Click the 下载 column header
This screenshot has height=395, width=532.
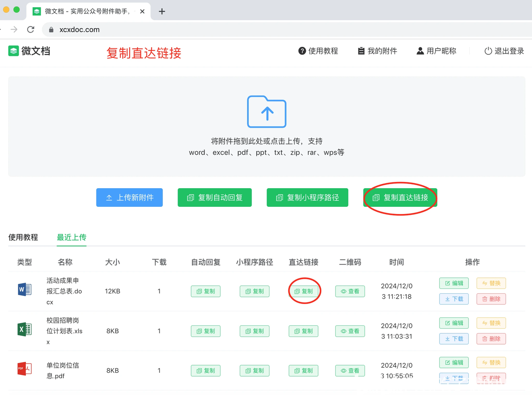(x=159, y=262)
